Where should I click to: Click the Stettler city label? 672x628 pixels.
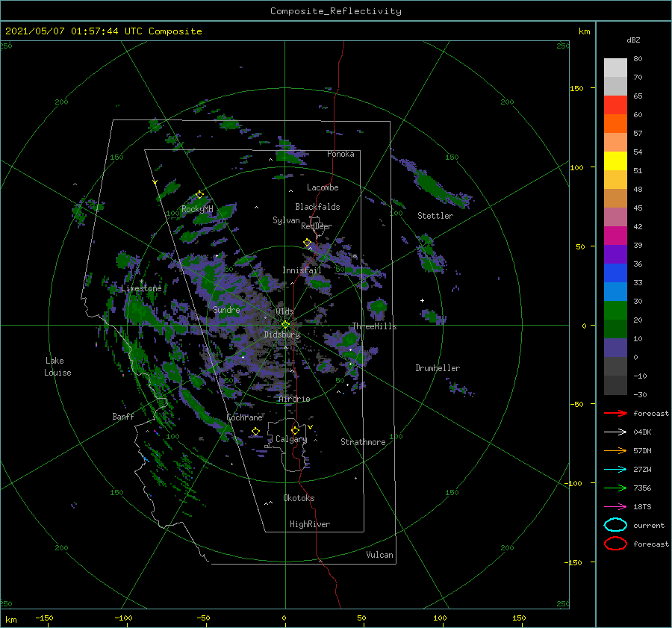435,216
